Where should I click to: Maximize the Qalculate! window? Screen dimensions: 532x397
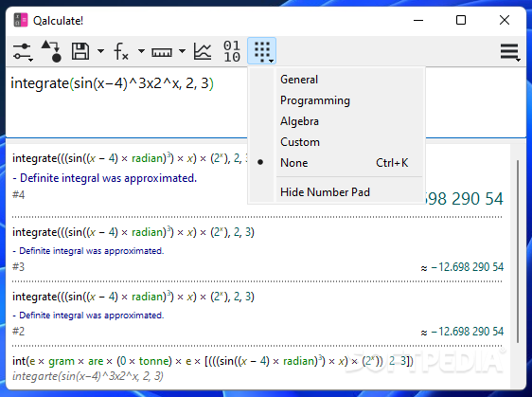(461, 20)
